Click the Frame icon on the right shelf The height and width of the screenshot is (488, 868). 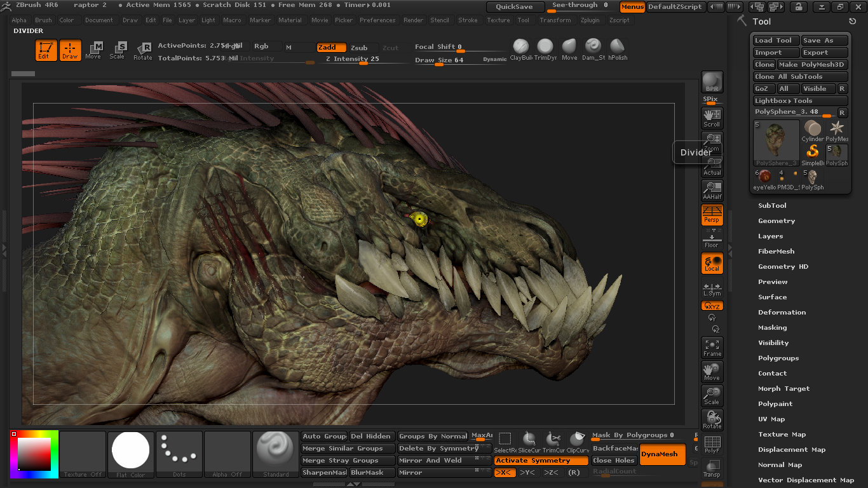711,346
